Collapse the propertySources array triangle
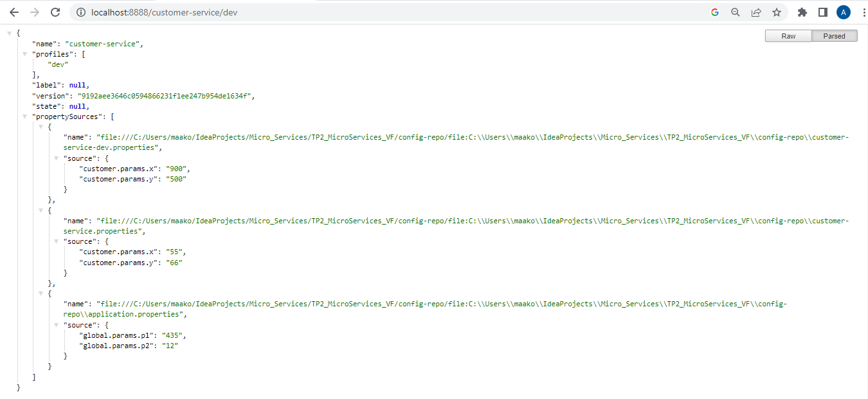The image size is (868, 399). 24,116
